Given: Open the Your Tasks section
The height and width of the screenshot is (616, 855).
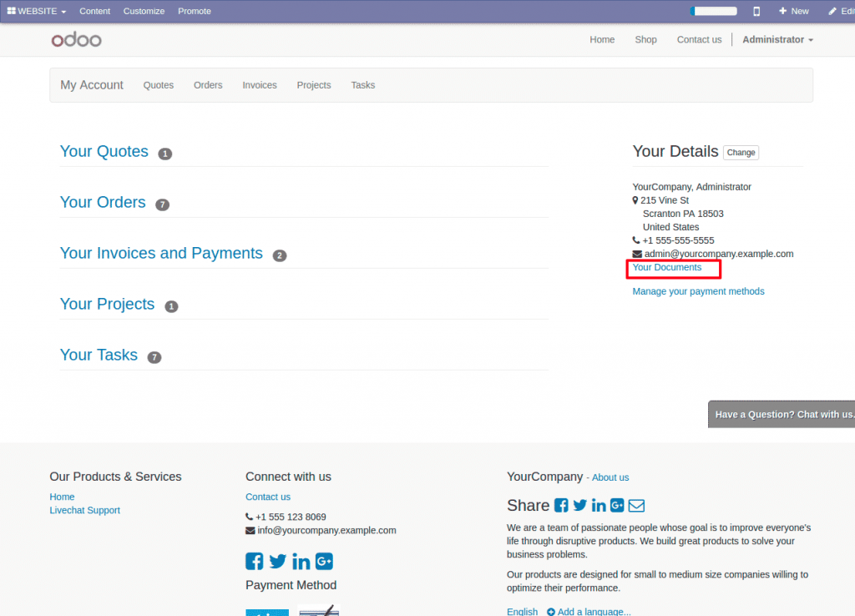Looking at the screenshot, I should (x=99, y=355).
